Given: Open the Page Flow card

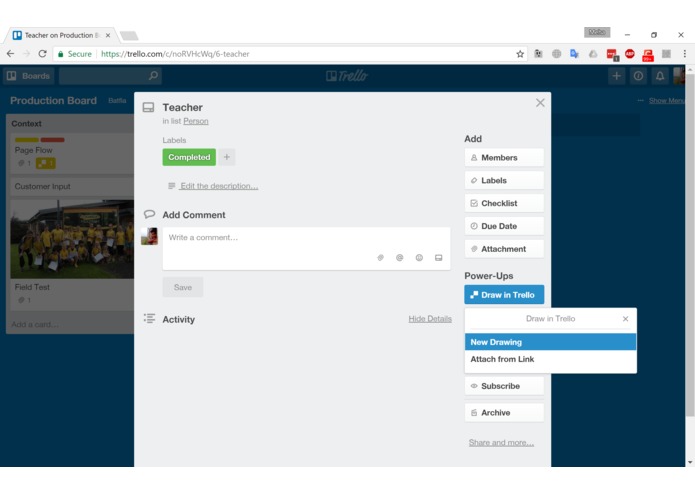Looking at the screenshot, I should click(x=72, y=154).
